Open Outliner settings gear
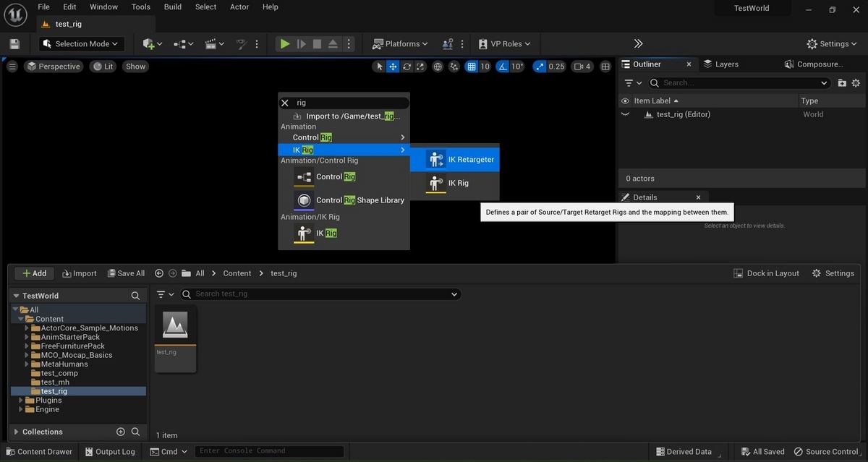This screenshot has width=868, height=462. click(856, 82)
